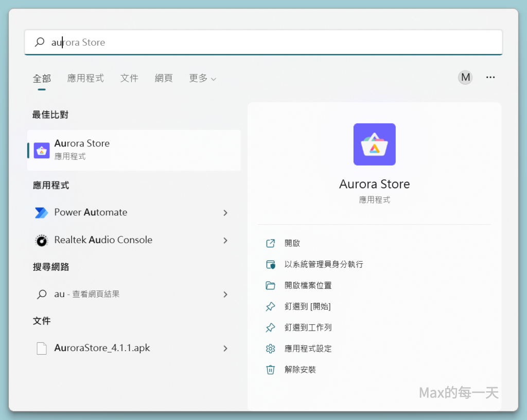This screenshot has width=527, height=420.
Task: Click the Power Automate app icon
Action: (x=41, y=212)
